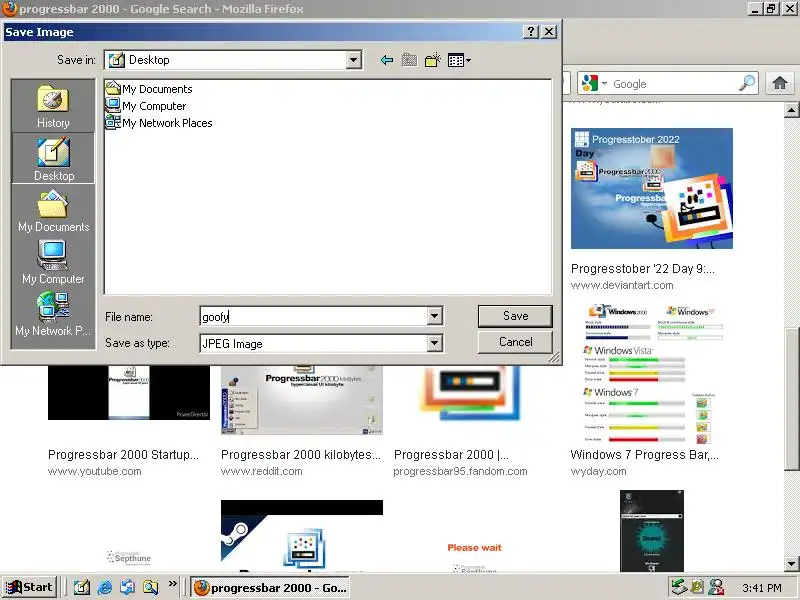
Task: Open My Documents in the places bar
Action: pos(53,211)
